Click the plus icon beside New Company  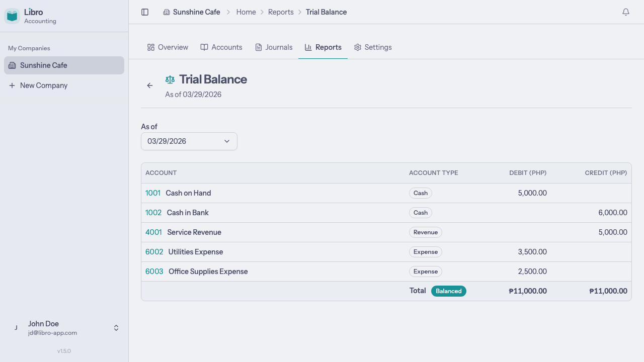click(12, 85)
